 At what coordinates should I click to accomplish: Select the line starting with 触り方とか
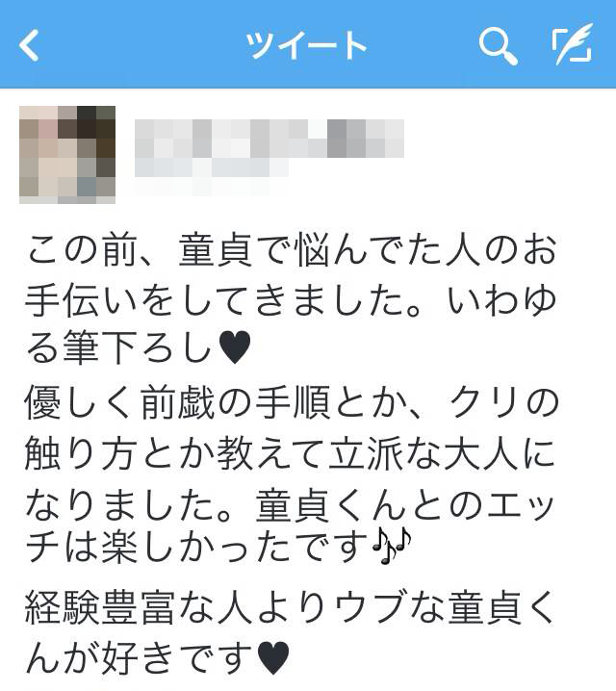click(x=290, y=453)
